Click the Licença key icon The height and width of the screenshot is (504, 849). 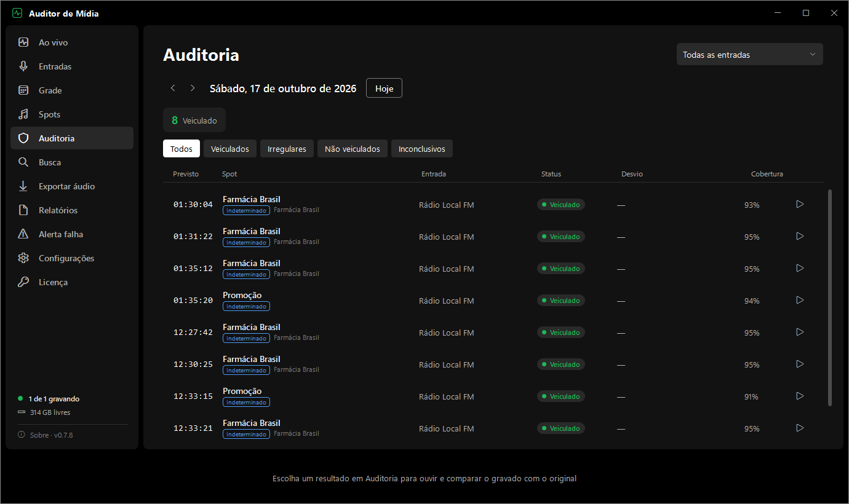point(23,282)
